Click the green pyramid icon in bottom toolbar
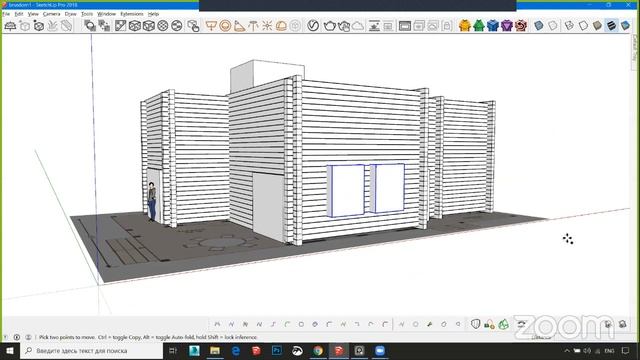The image size is (640, 360). [x=504, y=324]
